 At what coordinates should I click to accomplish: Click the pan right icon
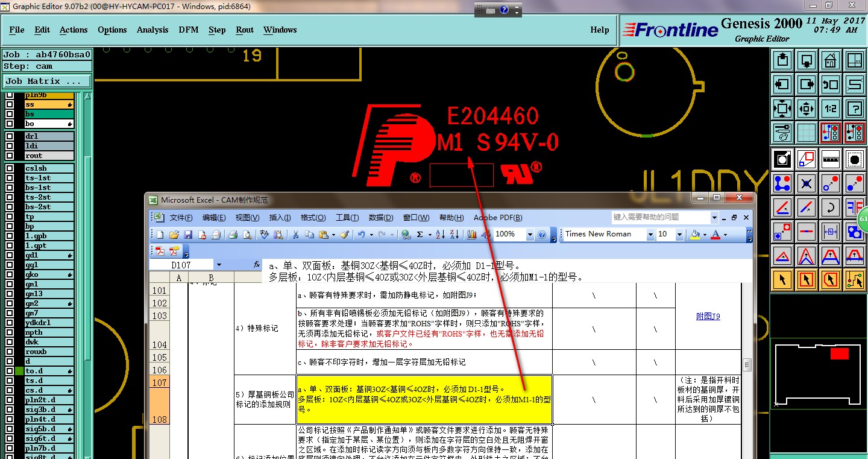806,84
